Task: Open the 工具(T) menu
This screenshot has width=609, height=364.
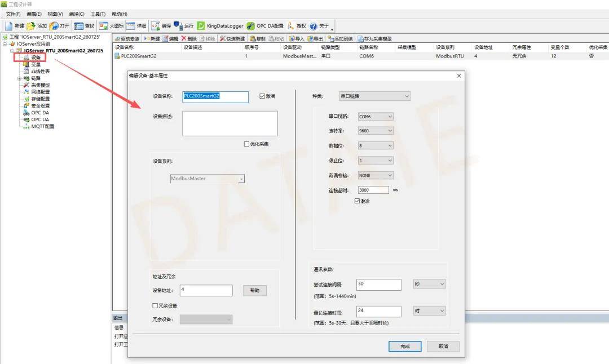Action: click(x=98, y=14)
